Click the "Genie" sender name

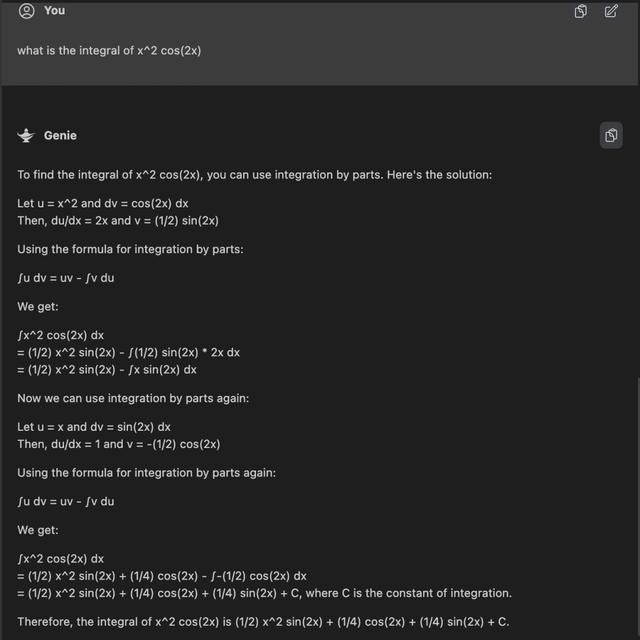point(60,135)
